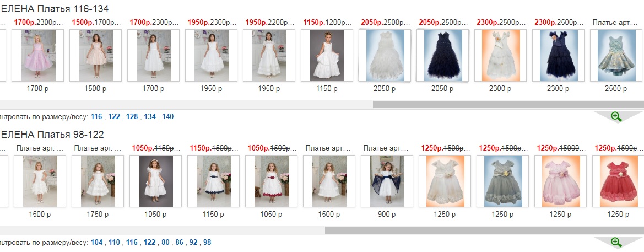Click the title '1150р.1200р' dress link
The image size is (644, 252).
point(327,23)
